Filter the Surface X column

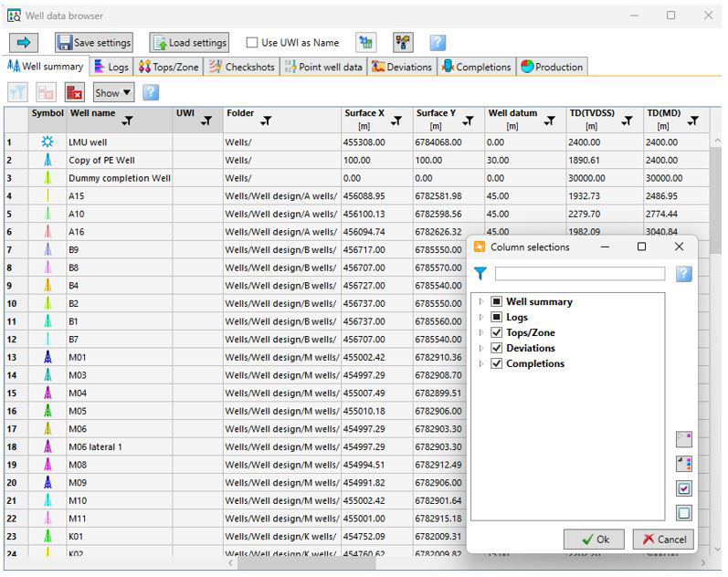(396, 121)
